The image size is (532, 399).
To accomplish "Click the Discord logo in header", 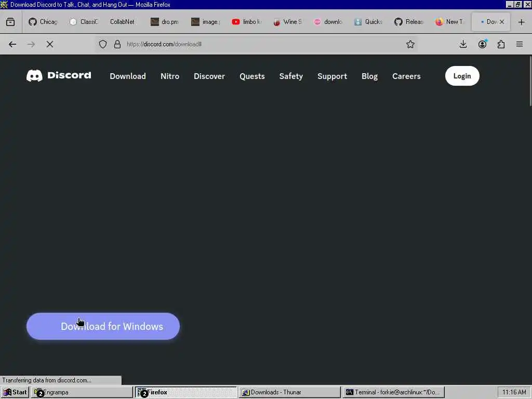I will point(59,76).
